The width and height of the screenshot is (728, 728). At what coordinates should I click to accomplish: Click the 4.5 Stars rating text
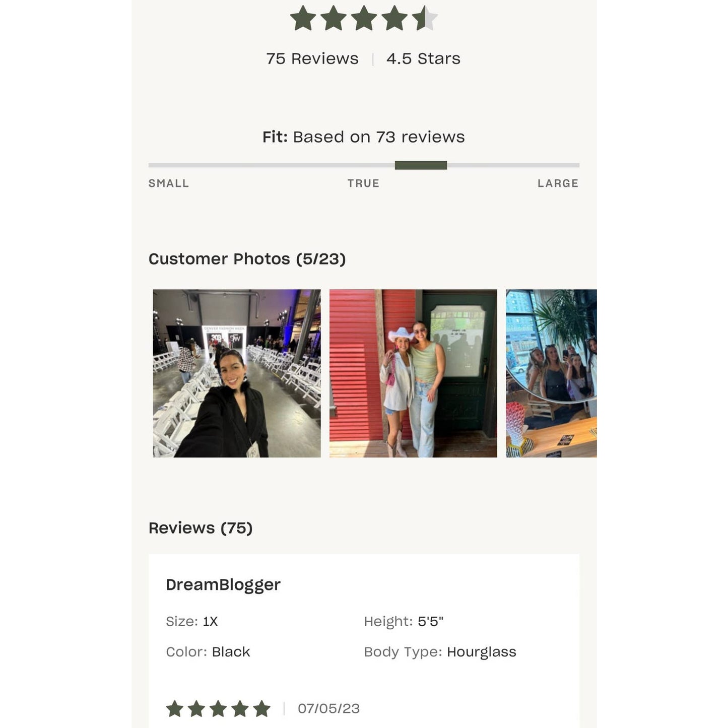pos(423,58)
